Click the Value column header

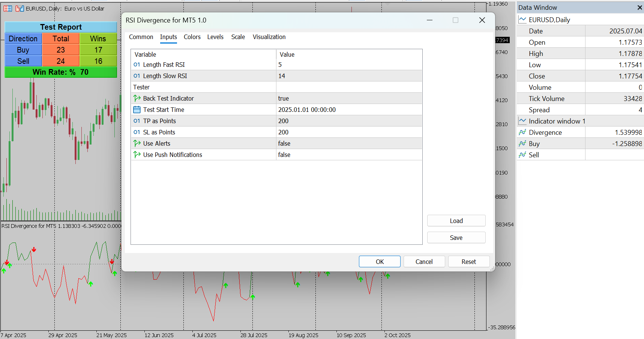pos(349,54)
